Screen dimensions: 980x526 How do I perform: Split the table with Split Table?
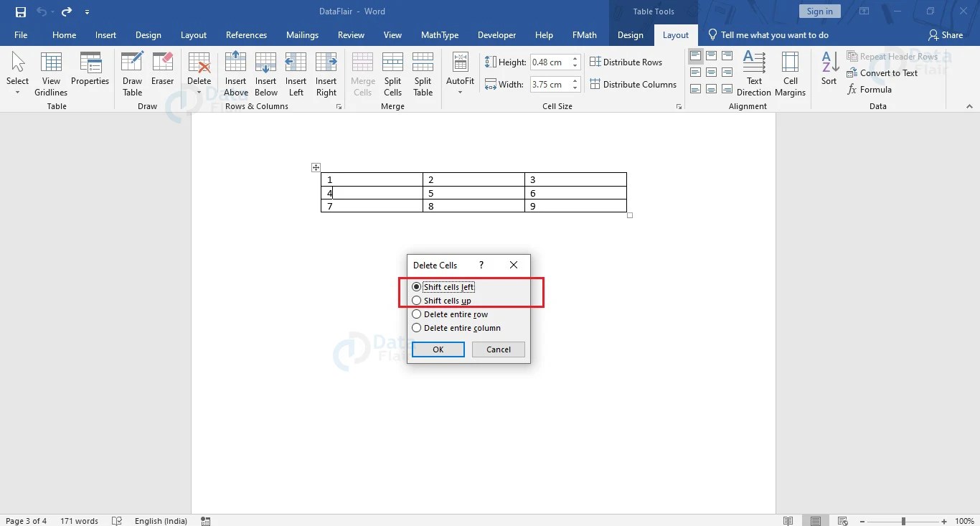(x=423, y=74)
